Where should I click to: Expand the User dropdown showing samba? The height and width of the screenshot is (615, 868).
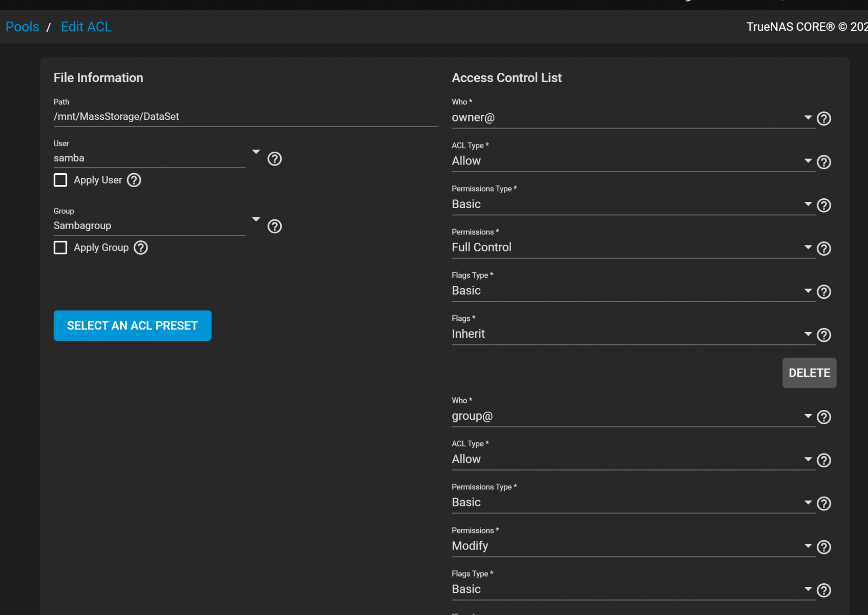coord(150,158)
